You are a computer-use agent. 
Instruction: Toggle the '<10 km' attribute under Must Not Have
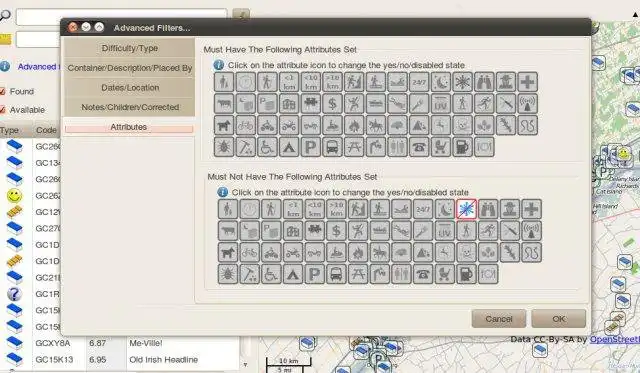pyautogui.click(x=314, y=209)
